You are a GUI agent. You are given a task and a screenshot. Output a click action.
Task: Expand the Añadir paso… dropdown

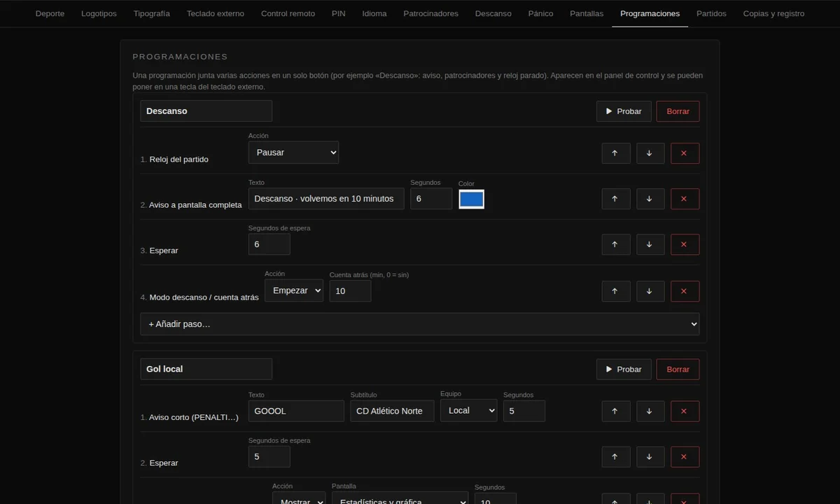point(420,324)
